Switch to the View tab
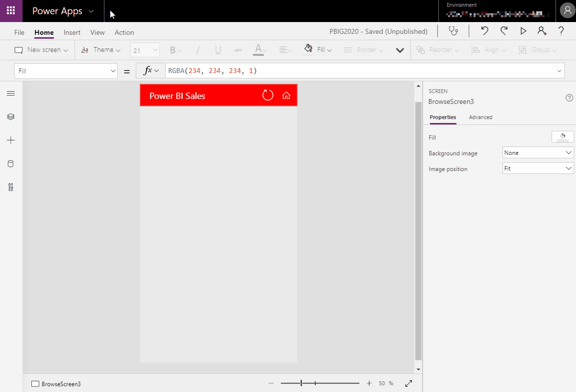Screen dimensions: 576x392 pyautogui.click(x=98, y=32)
